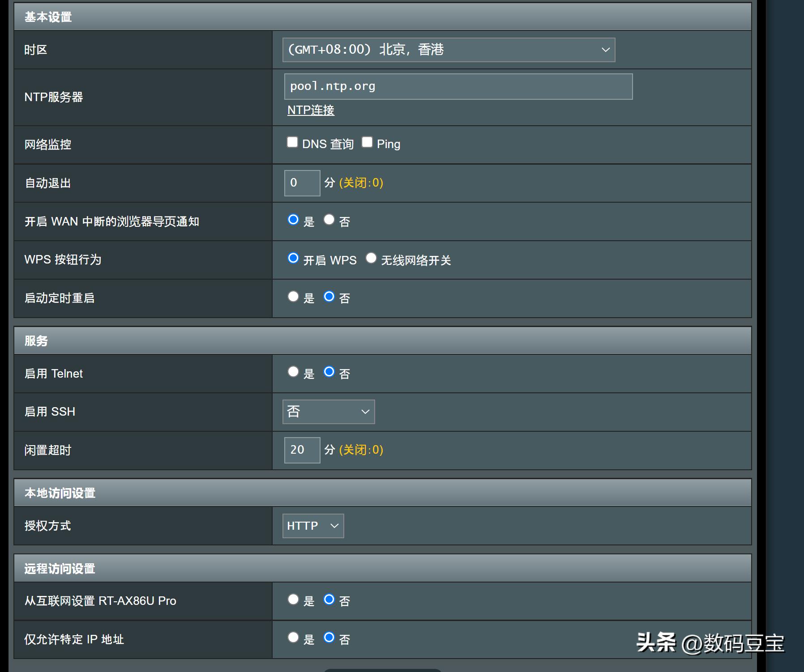
Task: Click the 闲置超时 timeout field showing 20
Action: (302, 450)
